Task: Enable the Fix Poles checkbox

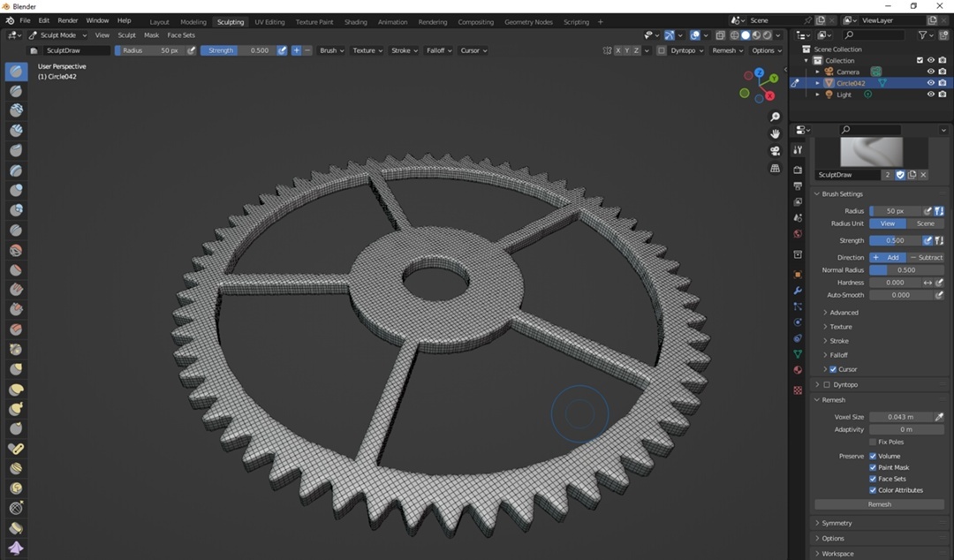Action: 873,442
